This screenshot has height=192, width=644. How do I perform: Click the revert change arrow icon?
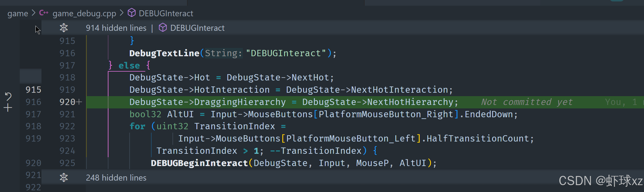pos(8,97)
